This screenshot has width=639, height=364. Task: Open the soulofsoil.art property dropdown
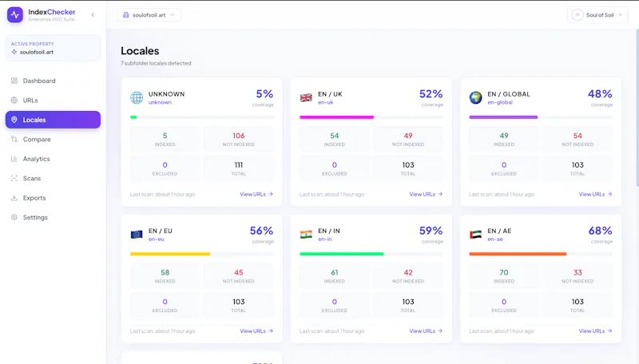[149, 15]
